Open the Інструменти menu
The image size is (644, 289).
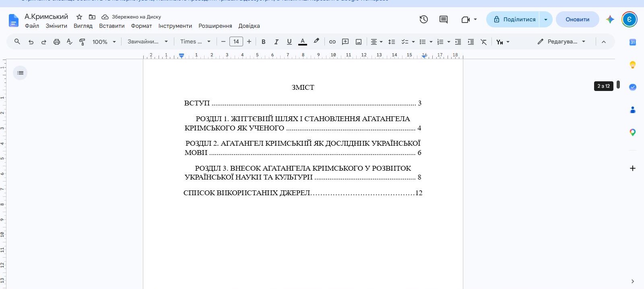175,26
